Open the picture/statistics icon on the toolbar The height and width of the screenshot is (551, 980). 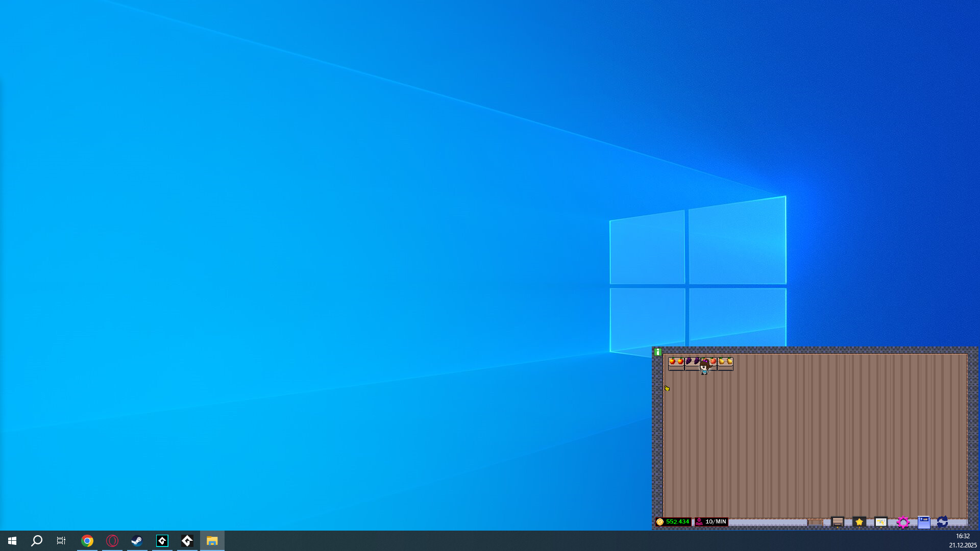[880, 522]
